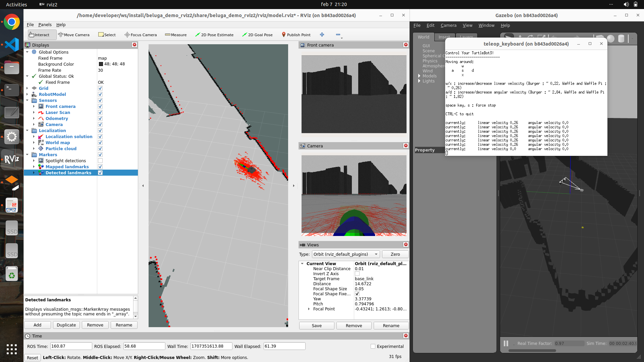Toggle visibility of Mapped landmarks
The height and width of the screenshot is (362, 644).
(100, 167)
